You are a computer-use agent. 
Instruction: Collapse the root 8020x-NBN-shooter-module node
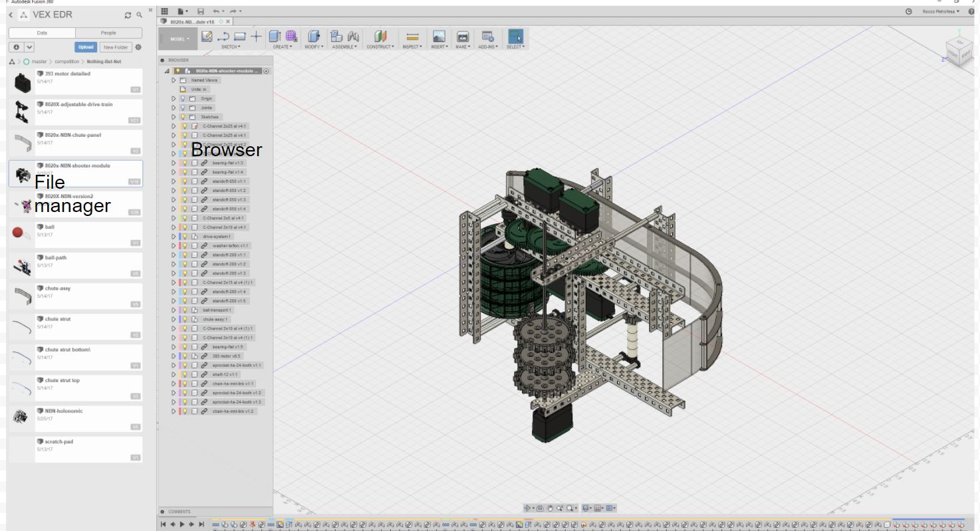click(x=167, y=71)
